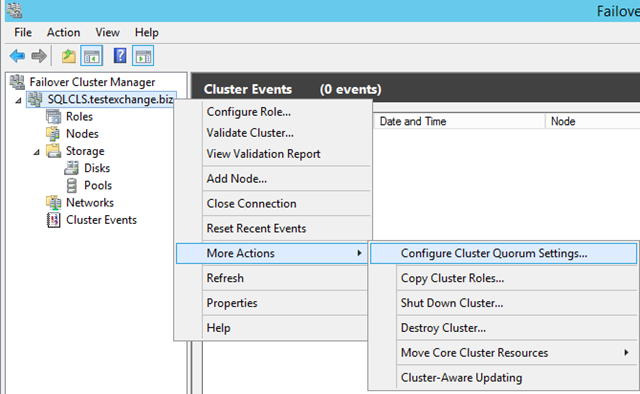The height and width of the screenshot is (394, 640).
Task: Click the (0 events) count text
Action: [x=351, y=89]
